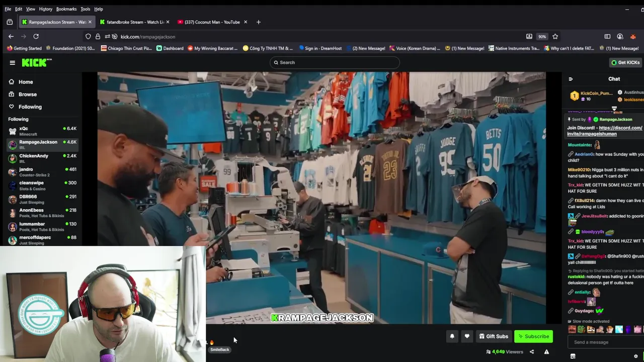Viewport: 644px width, 362px height.
Task: Bookmark this page with the star icon
Action: 555,36
